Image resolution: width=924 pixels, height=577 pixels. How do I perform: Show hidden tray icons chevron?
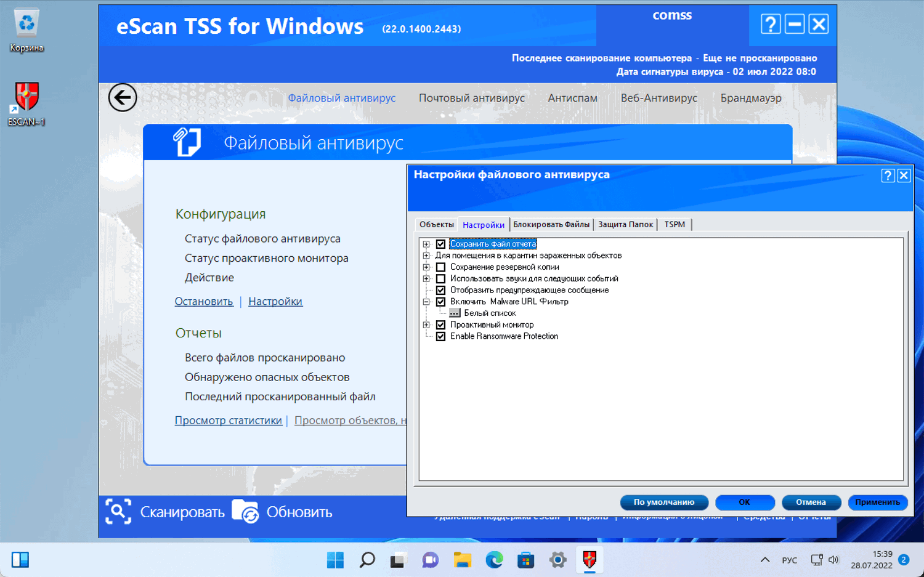[765, 560]
